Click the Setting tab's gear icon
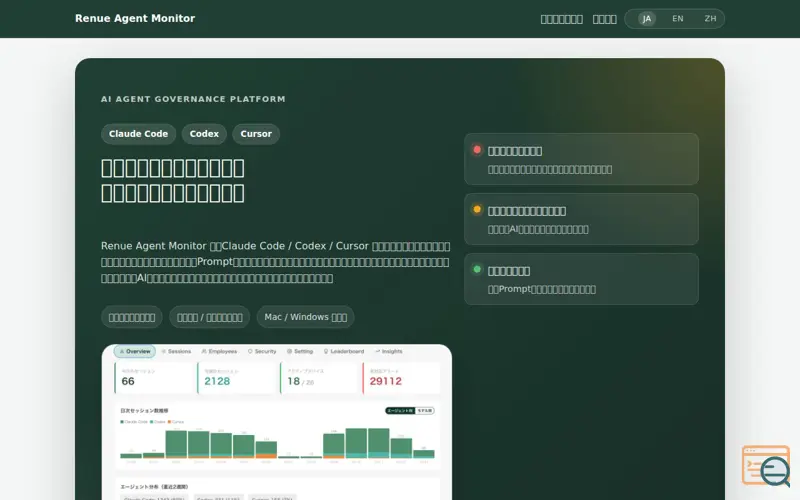800x500 pixels. click(289, 352)
